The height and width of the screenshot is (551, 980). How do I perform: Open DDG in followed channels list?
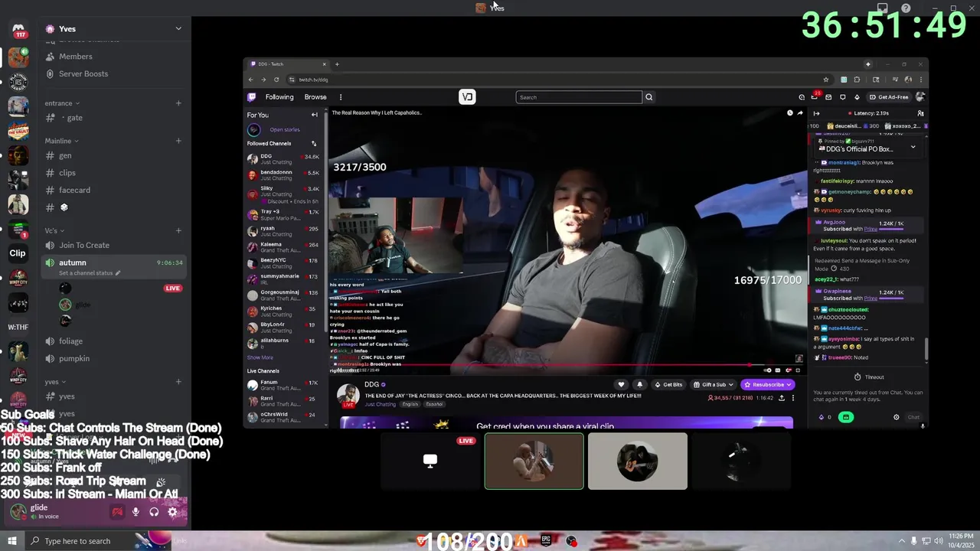283,159
